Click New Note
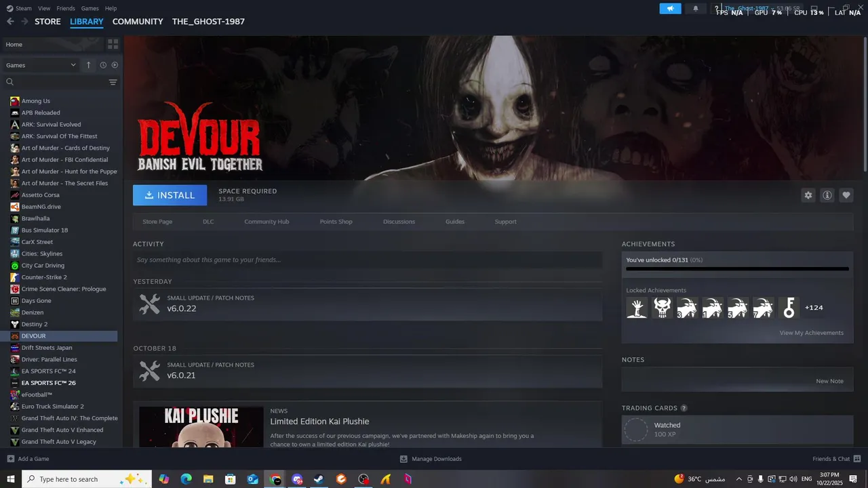Screen dimensions: 868x488 click(x=829, y=381)
